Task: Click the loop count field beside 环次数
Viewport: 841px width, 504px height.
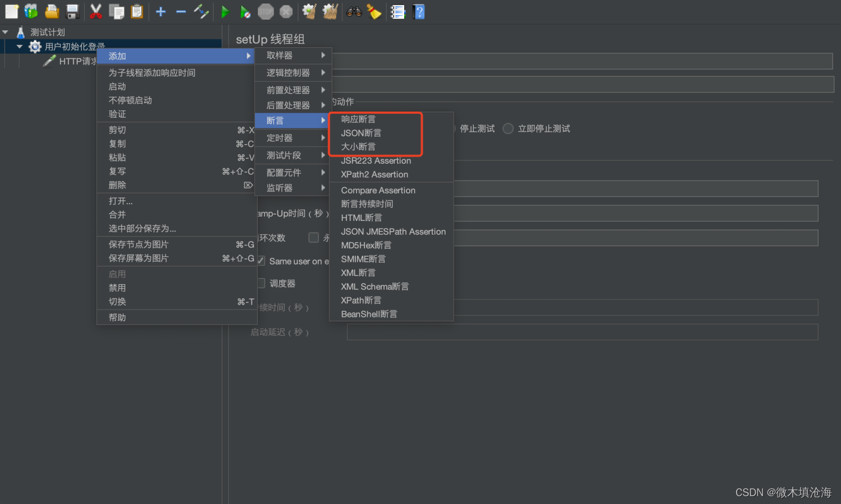Action: click(636, 238)
